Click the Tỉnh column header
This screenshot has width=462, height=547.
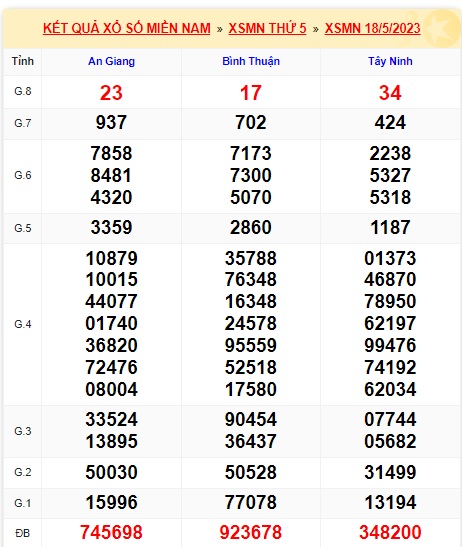click(x=23, y=61)
